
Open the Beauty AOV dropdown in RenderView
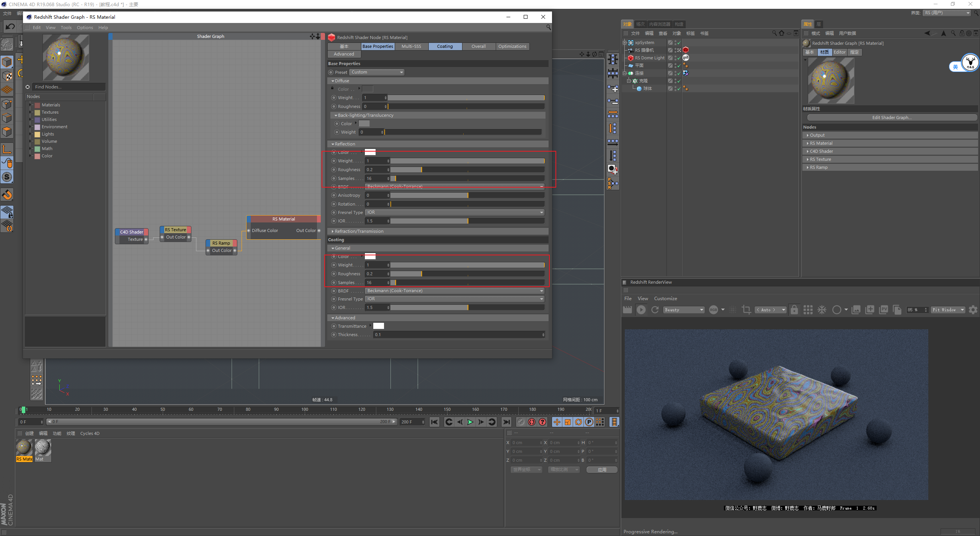pyautogui.click(x=684, y=310)
